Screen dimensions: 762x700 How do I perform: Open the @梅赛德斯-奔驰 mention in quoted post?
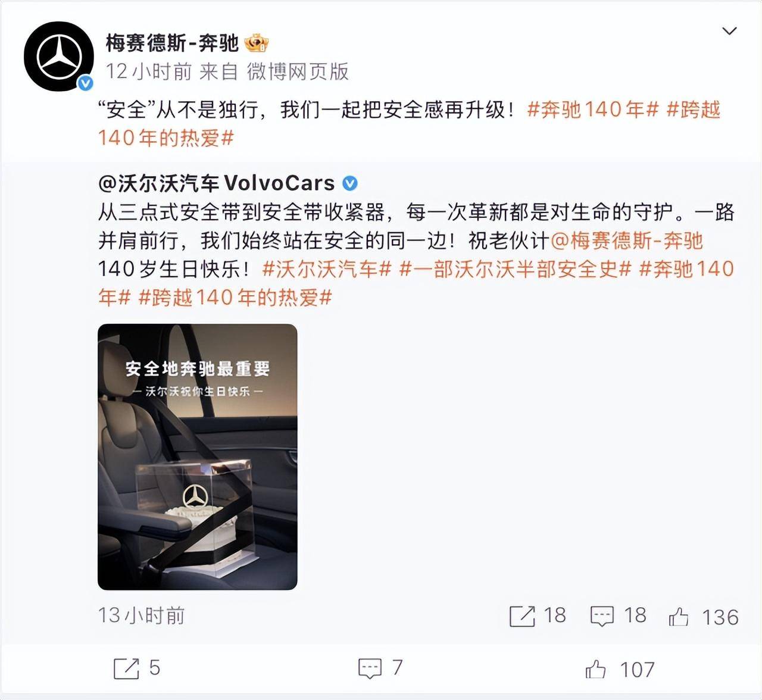[627, 240]
